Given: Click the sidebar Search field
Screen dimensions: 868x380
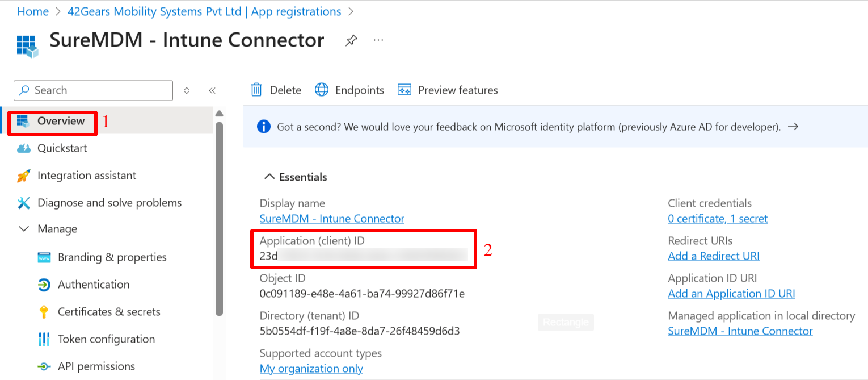Looking at the screenshot, I should (x=94, y=90).
